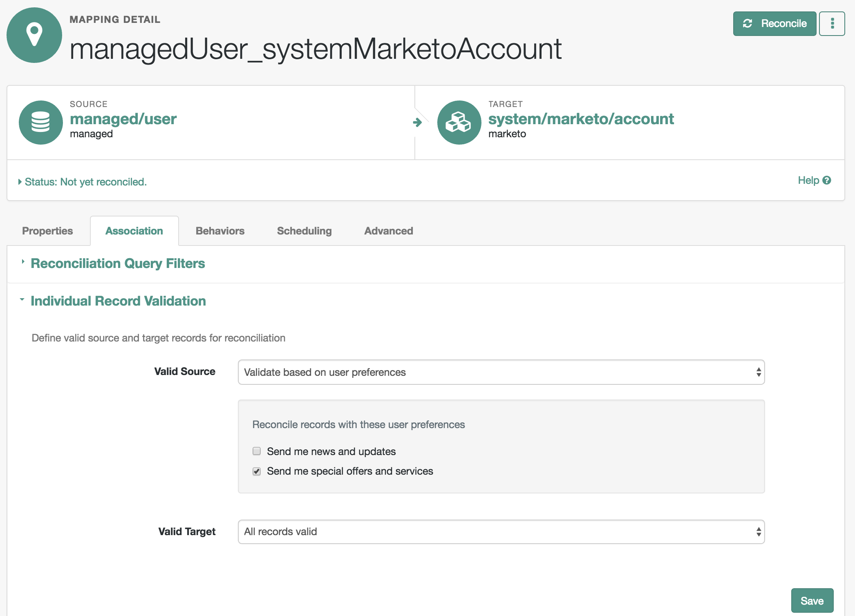The height and width of the screenshot is (616, 855).
Task: Click 'Reconcile records with these user preferences' text
Action: pos(358,424)
